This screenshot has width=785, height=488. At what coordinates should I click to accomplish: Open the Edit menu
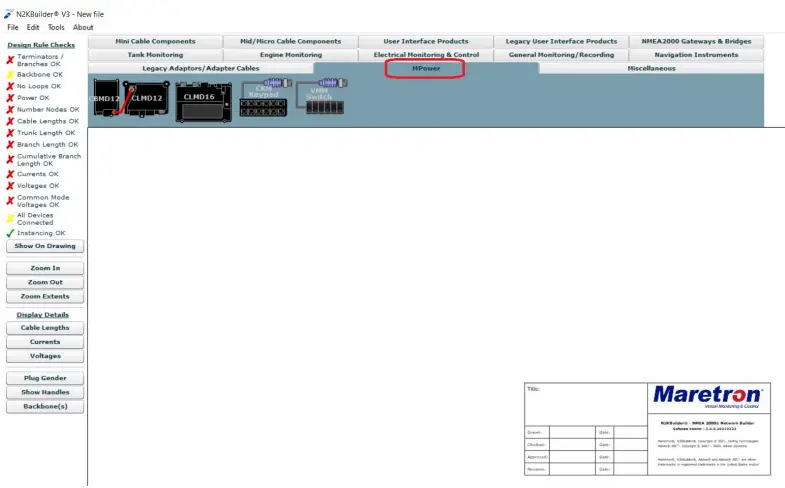click(33, 27)
